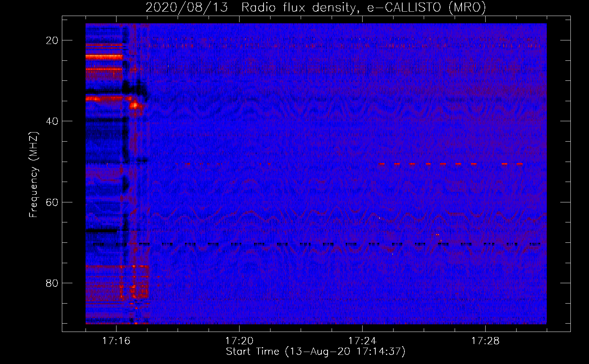Click the plot title 'Radio flux density, e-CALLISTO (MRO)'
The image size is (589, 364).
pos(363,7)
